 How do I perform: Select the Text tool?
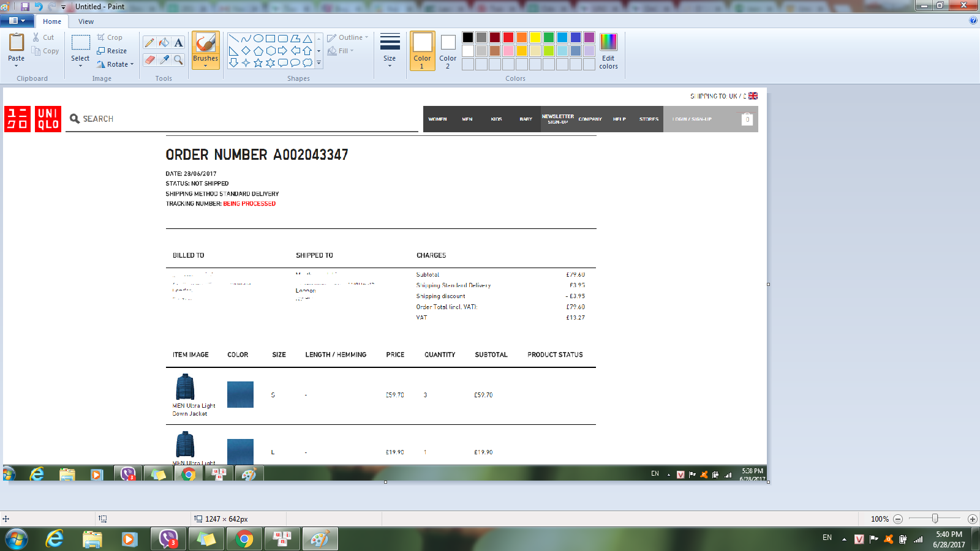point(178,42)
